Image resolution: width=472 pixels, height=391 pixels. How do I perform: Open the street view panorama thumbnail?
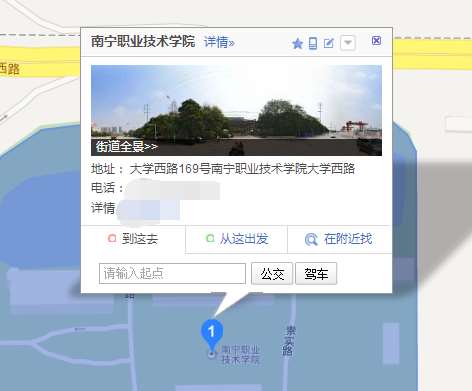click(236, 110)
